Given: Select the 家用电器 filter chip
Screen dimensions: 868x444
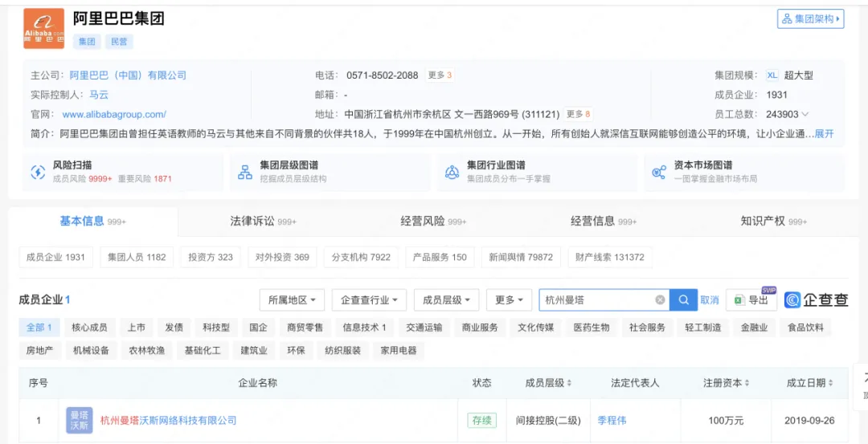Looking at the screenshot, I should pos(398,350).
